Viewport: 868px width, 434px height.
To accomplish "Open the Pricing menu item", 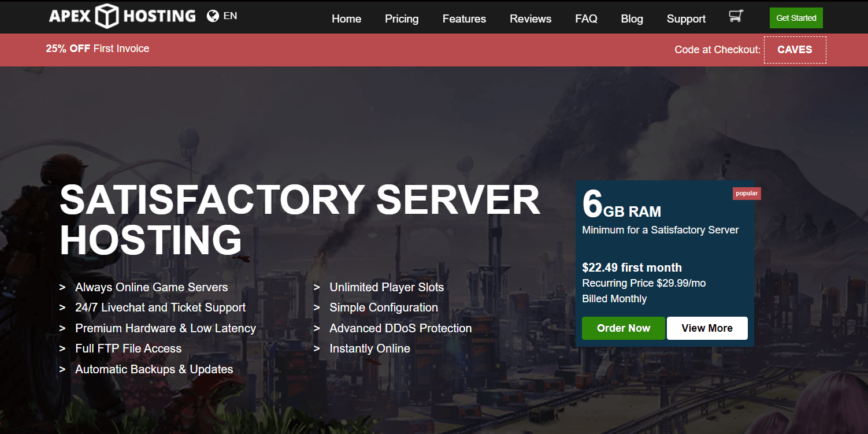I will [402, 18].
